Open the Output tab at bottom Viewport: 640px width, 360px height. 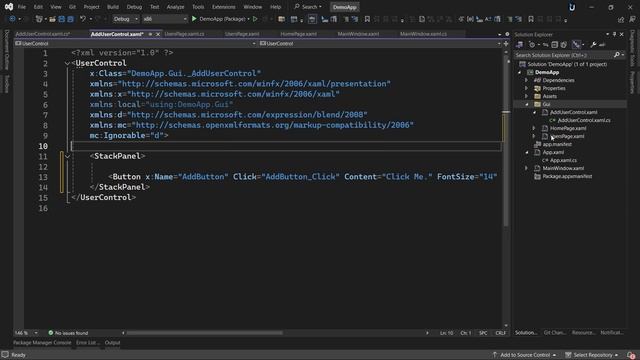click(112, 343)
